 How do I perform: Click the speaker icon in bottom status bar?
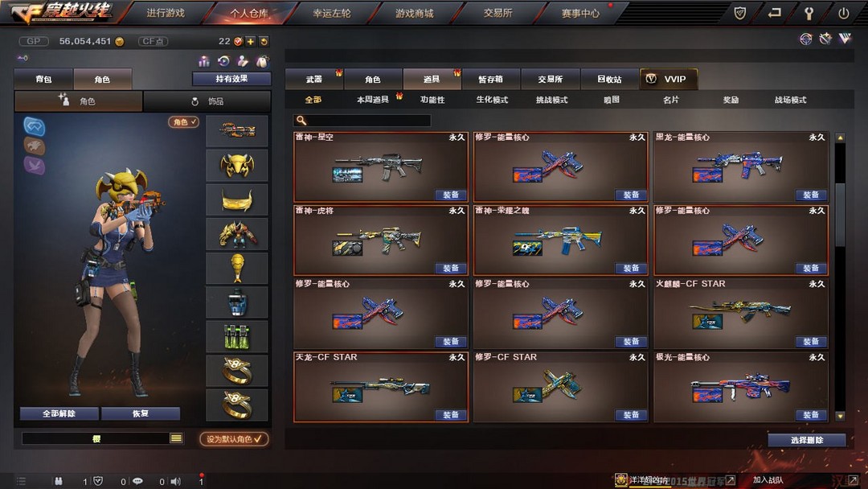[175, 481]
